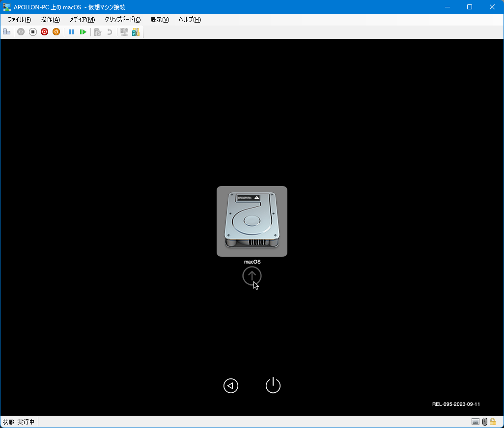Open the ファイル(F) menu

pyautogui.click(x=19, y=20)
